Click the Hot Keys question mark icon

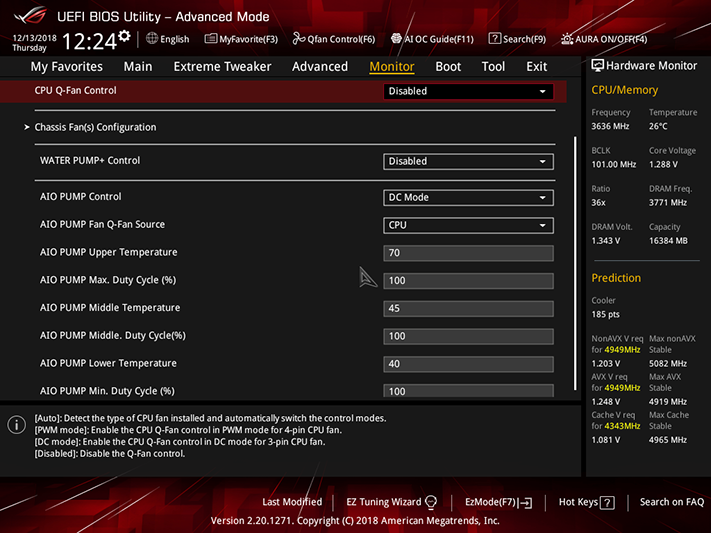coord(607,503)
